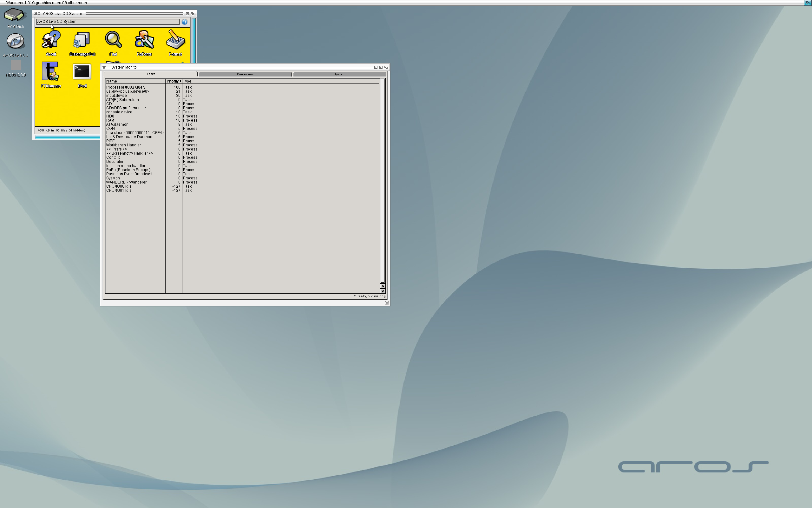The height and width of the screenshot is (508, 812).
Task: Click parent-directory button beside path field
Action: pos(185,22)
